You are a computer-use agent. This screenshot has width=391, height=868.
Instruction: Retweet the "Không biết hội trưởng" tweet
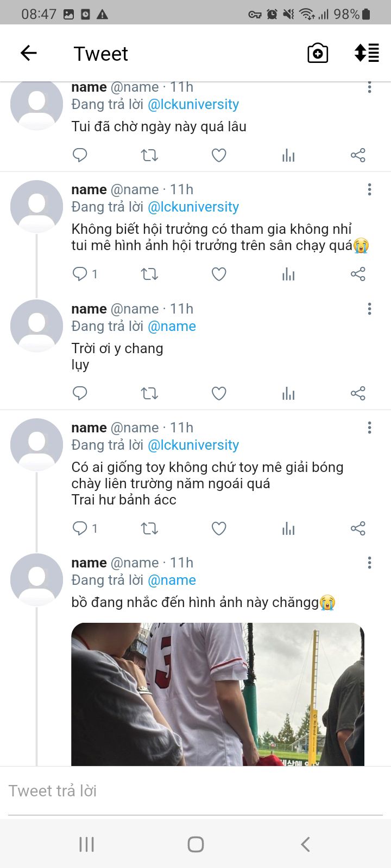[x=149, y=274]
